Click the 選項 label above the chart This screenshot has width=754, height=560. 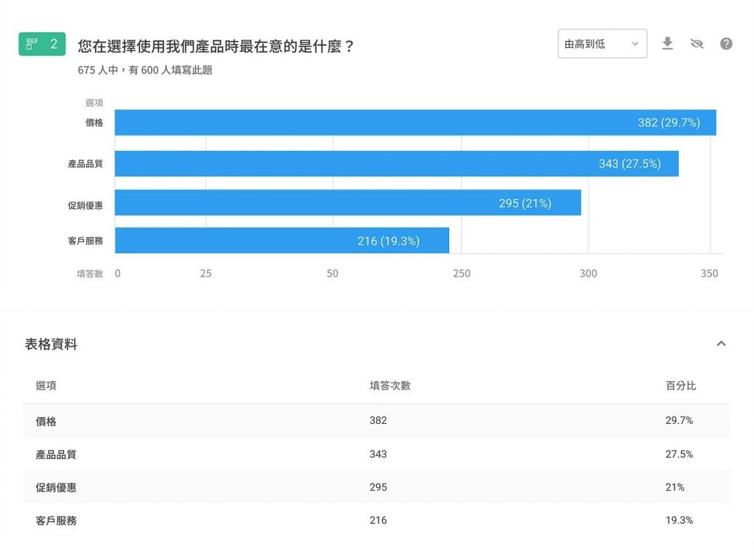click(x=94, y=102)
